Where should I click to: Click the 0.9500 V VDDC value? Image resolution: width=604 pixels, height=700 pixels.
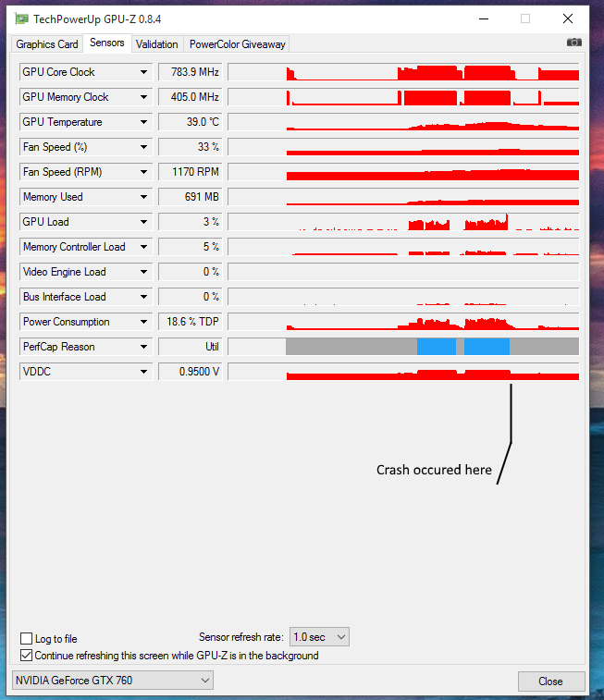click(191, 372)
